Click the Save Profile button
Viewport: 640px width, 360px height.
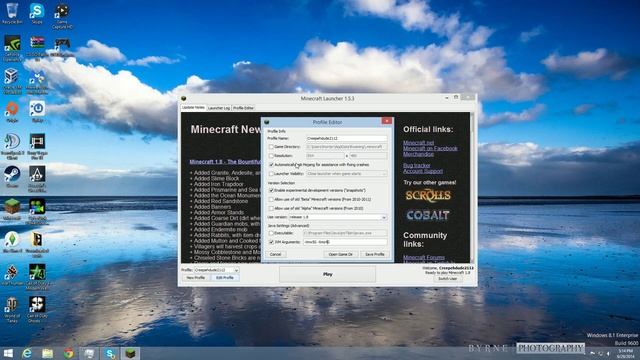375,254
